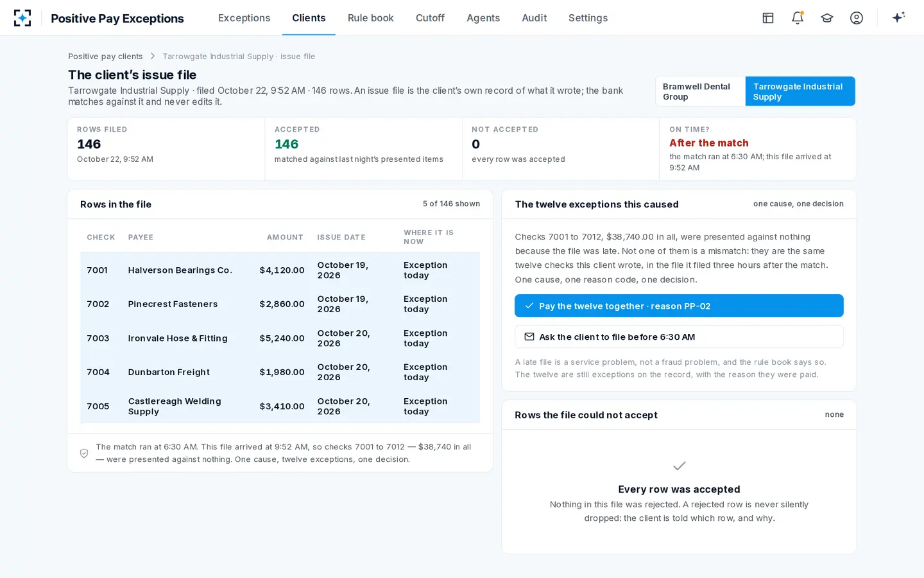Open the user account icon
This screenshot has width=924, height=578.
tap(857, 18)
